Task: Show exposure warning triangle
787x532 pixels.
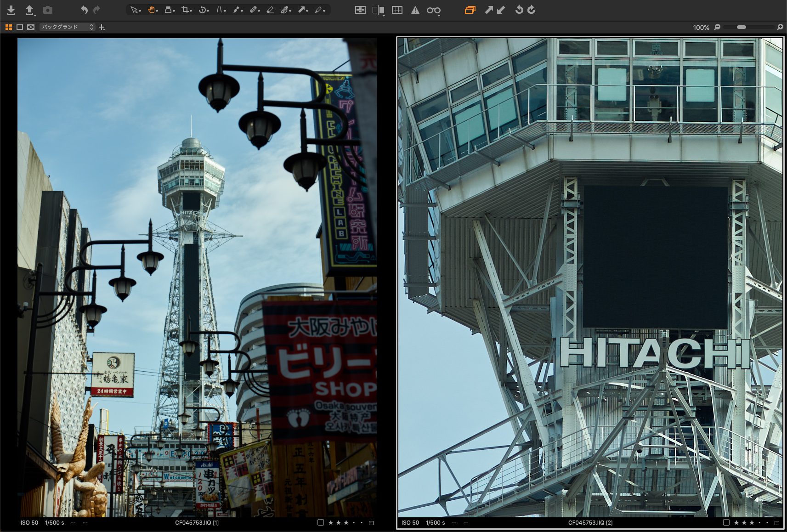Action: pyautogui.click(x=415, y=10)
